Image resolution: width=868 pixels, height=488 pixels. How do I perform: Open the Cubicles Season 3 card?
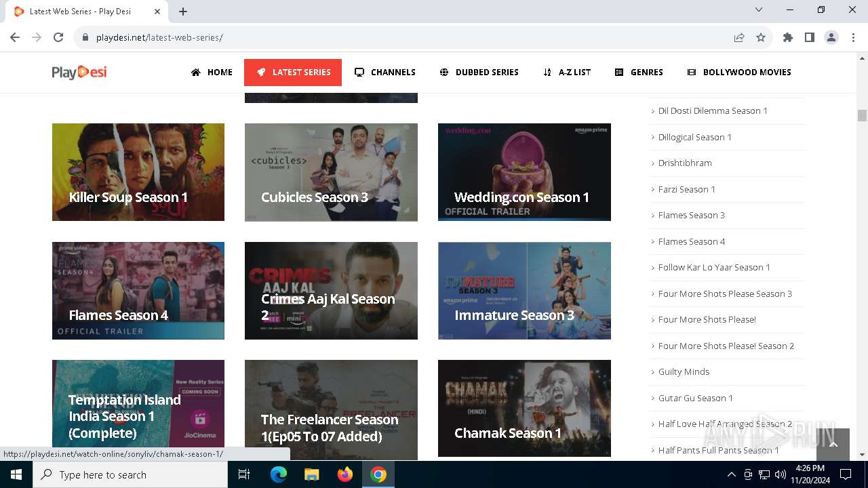coord(331,172)
